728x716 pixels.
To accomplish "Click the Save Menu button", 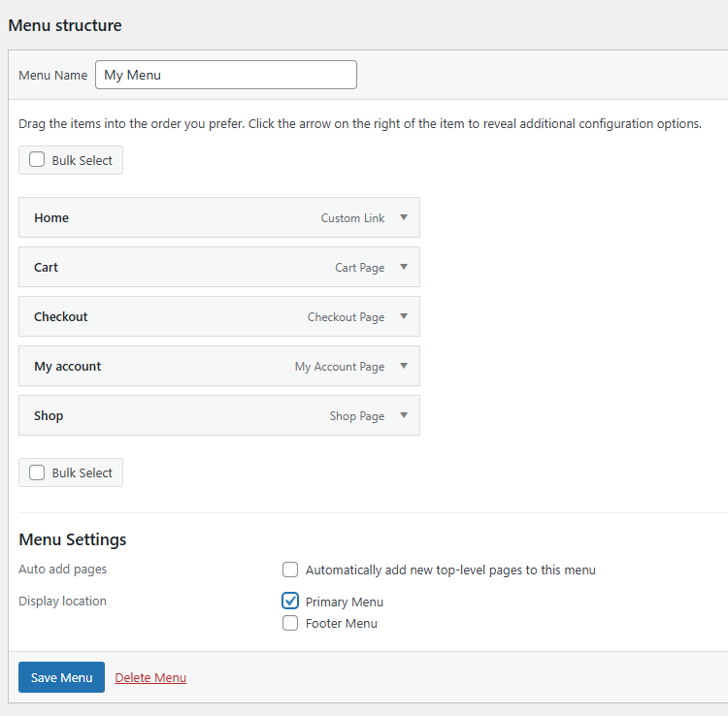I will (x=61, y=677).
